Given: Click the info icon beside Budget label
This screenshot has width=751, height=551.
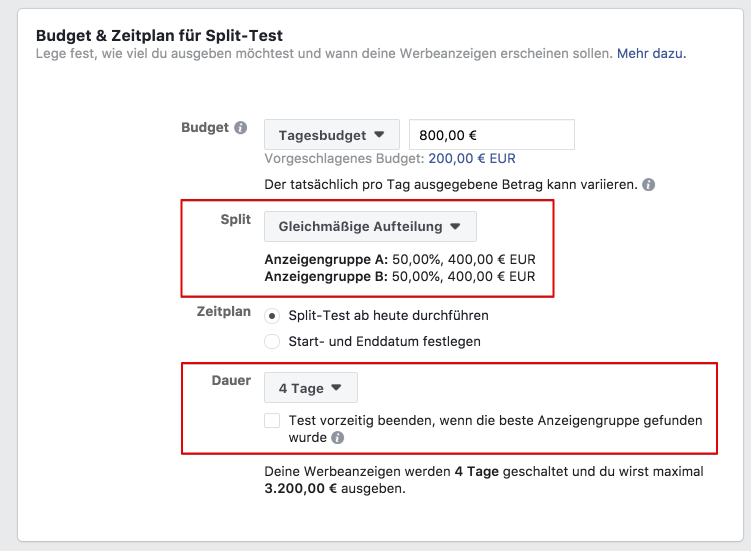Looking at the screenshot, I should coord(240,128).
